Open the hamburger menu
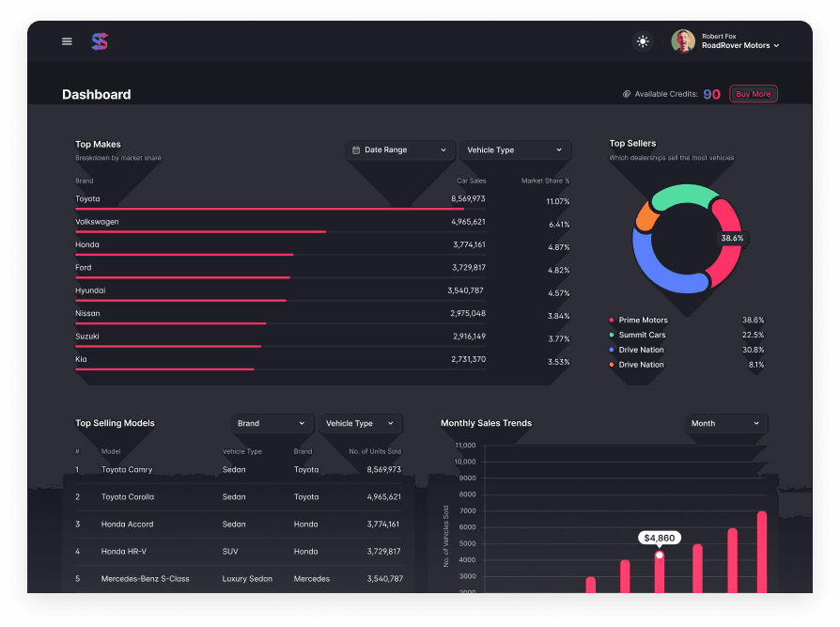The width and height of the screenshot is (840, 627). [67, 41]
